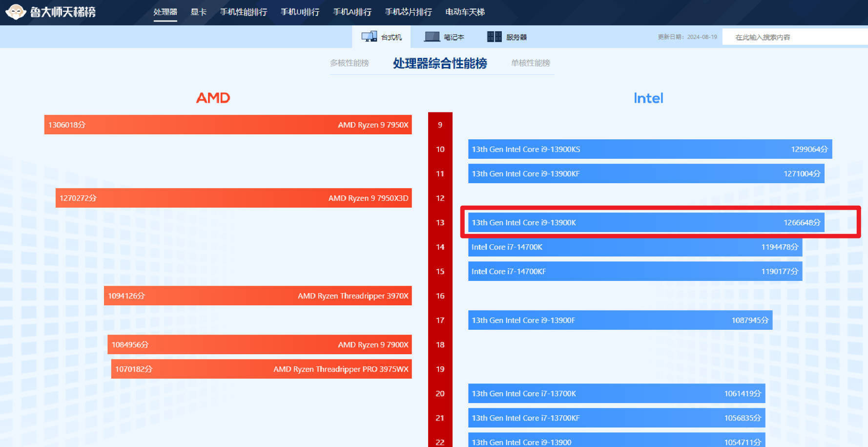The image size is (868, 447).
Task: Open the 显卡 menu item
Action: [x=198, y=12]
